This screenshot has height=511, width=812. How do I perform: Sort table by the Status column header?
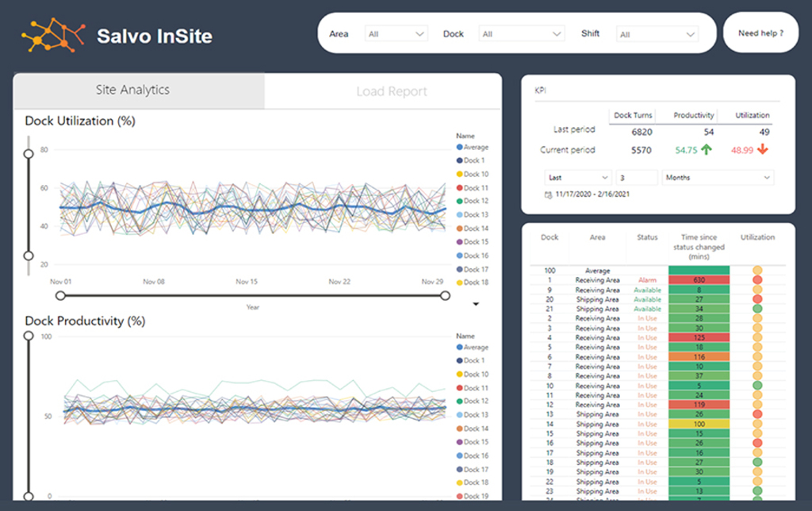647,237
